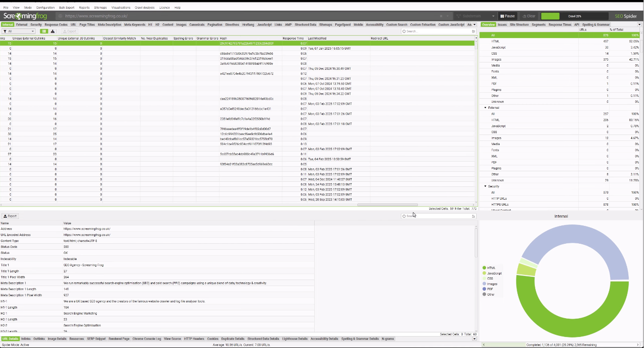
Task: Open the File menu
Action: pos(6,7)
